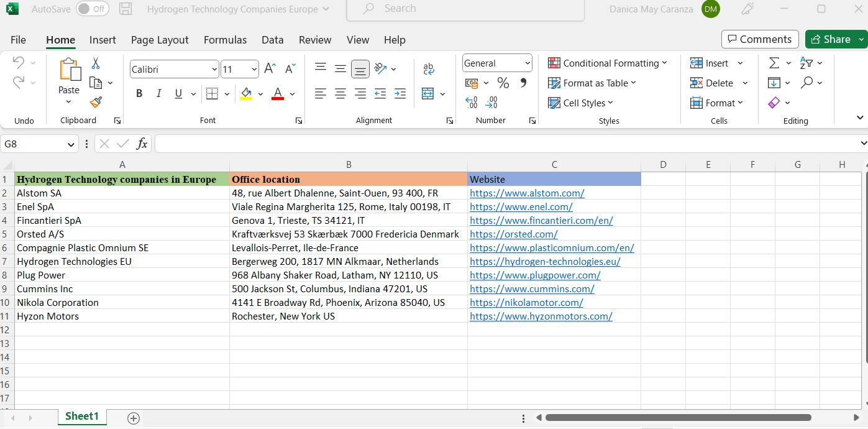The image size is (868, 429).
Task: Open the Name Box dropdown arrow
Action: point(71,144)
